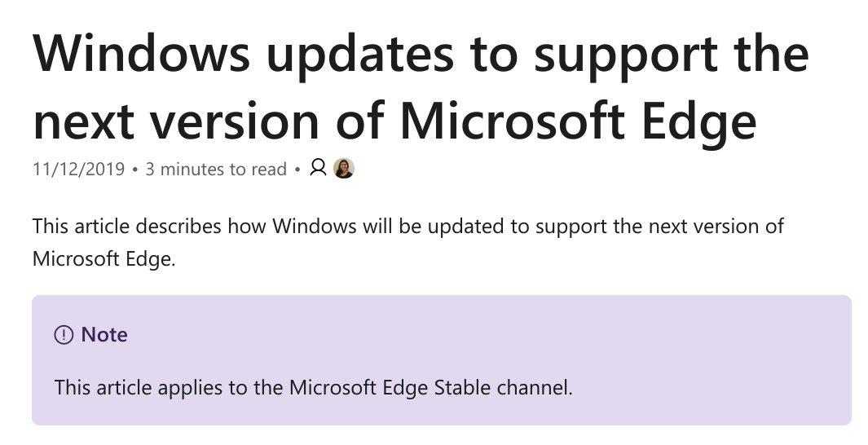This screenshot has height=445, width=868.
Task: Click the 11/12/2019 publication date
Action: (79, 170)
